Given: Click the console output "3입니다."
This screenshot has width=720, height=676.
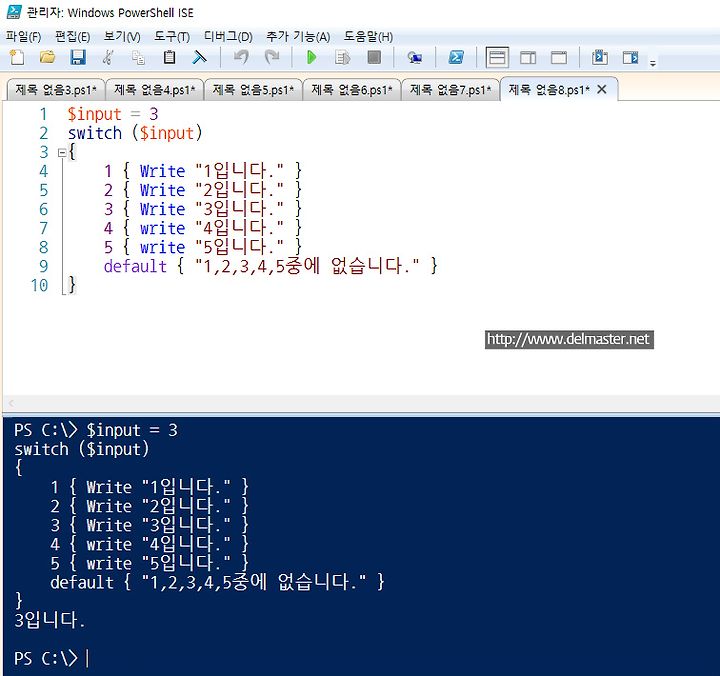Looking at the screenshot, I should (x=50, y=620).
